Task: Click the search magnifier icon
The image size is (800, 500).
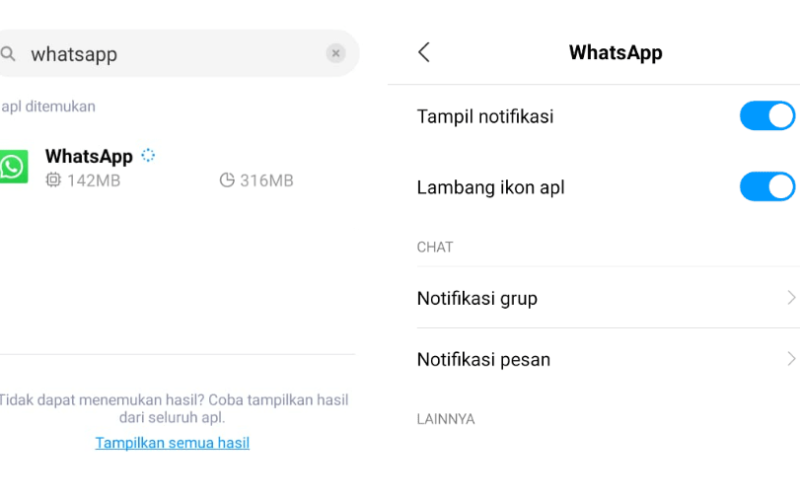Action: point(8,54)
